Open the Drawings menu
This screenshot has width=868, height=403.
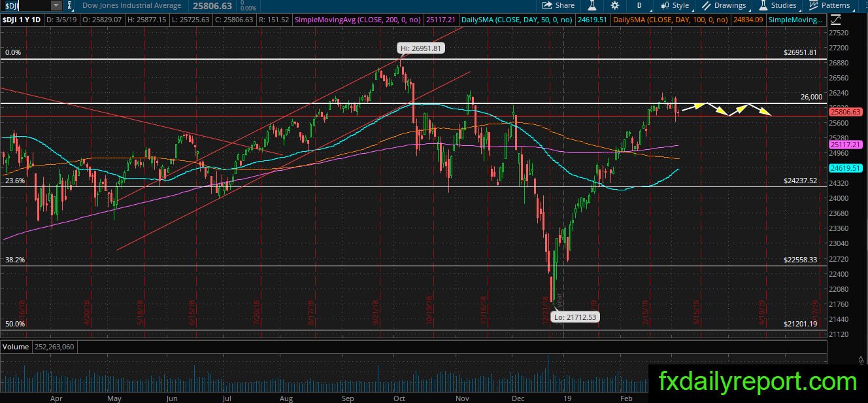pos(724,5)
